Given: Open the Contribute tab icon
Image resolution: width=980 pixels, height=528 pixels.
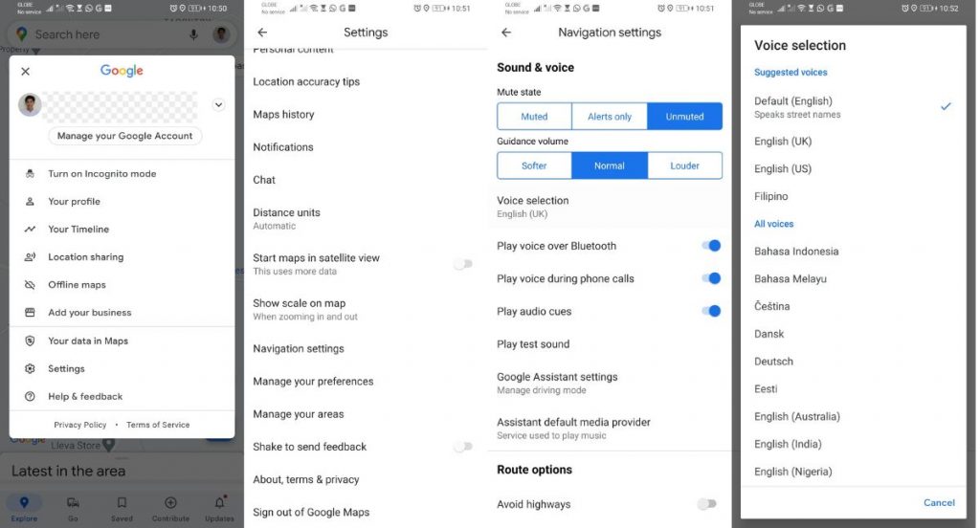Looking at the screenshot, I should (x=170, y=502).
